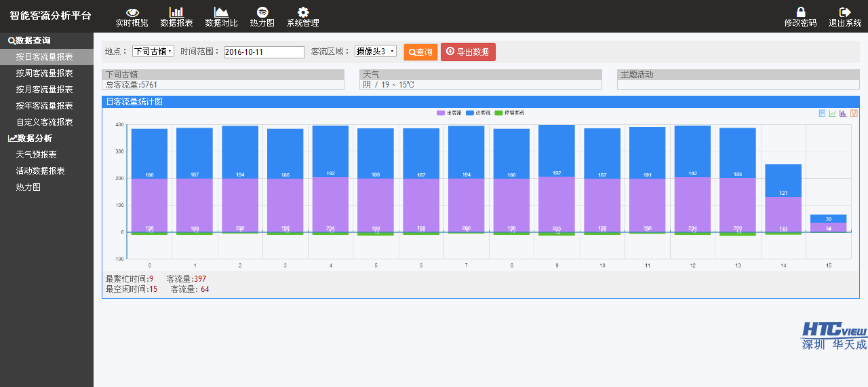Click the 修改密码 lock icon
The image size is (868, 387).
800,16
